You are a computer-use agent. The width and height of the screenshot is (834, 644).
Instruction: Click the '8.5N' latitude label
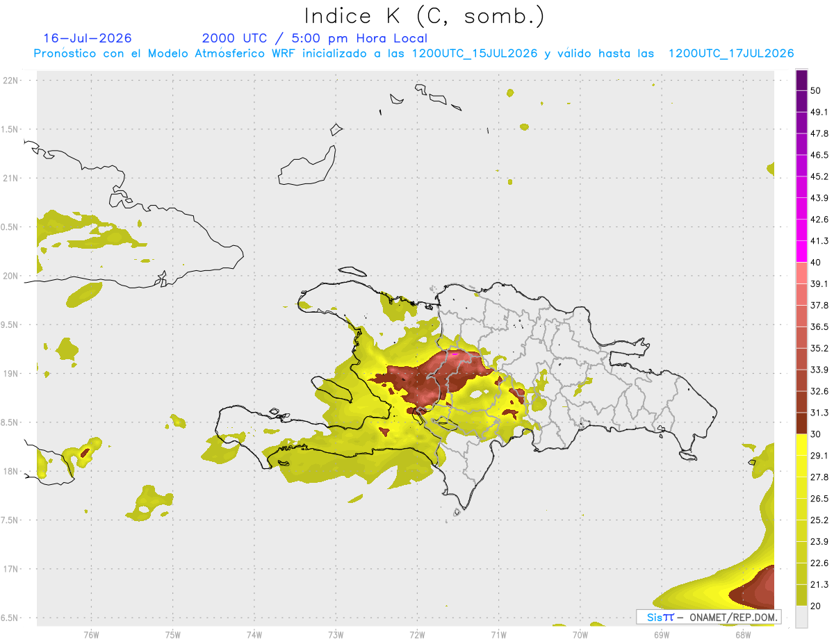pyautogui.click(x=10, y=422)
